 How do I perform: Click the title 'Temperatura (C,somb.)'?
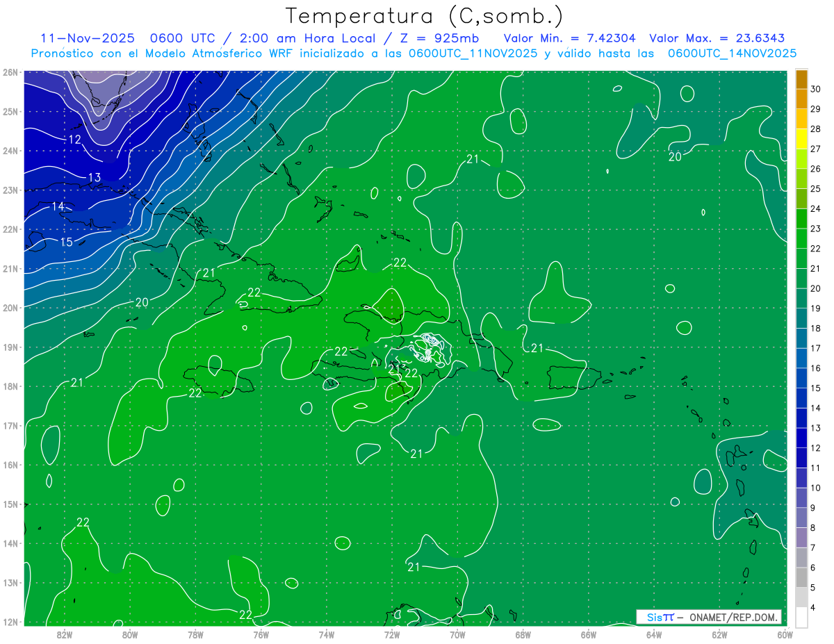tap(425, 16)
